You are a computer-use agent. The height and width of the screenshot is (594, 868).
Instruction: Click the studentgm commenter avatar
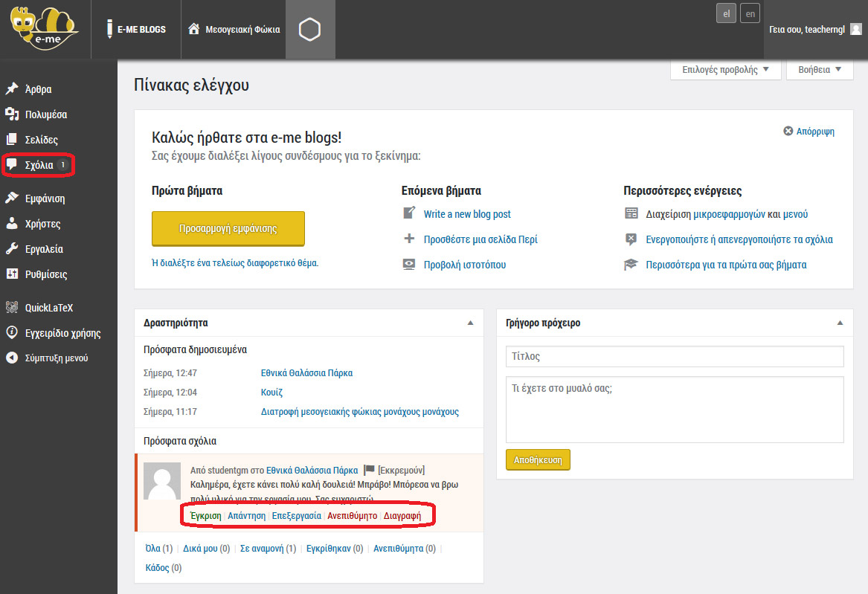click(x=162, y=481)
